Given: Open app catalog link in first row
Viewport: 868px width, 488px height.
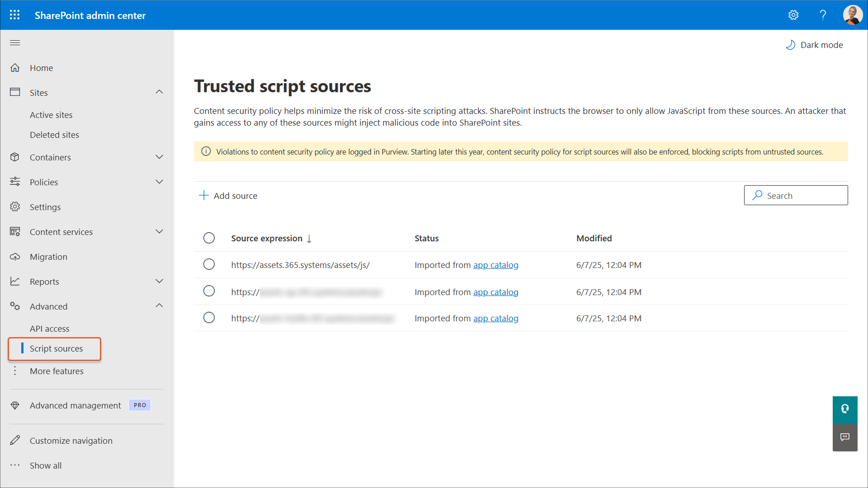Looking at the screenshot, I should 495,265.
